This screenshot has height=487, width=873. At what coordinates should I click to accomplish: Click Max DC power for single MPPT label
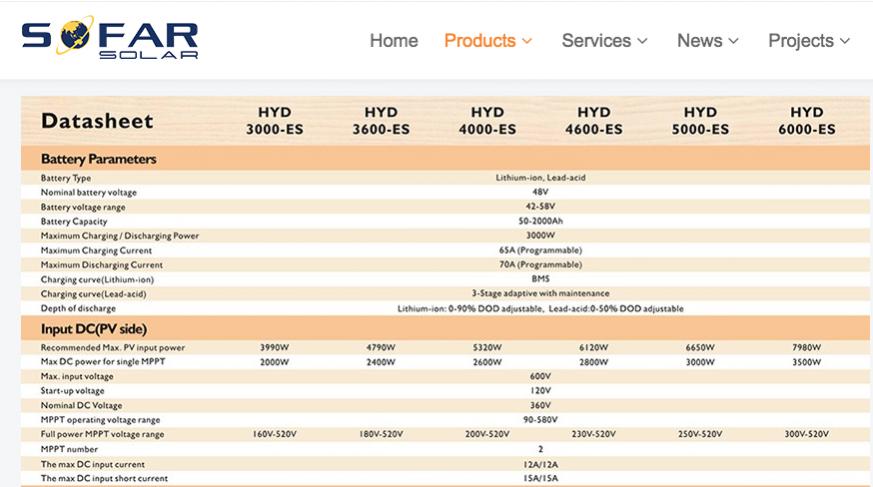pyautogui.click(x=103, y=362)
